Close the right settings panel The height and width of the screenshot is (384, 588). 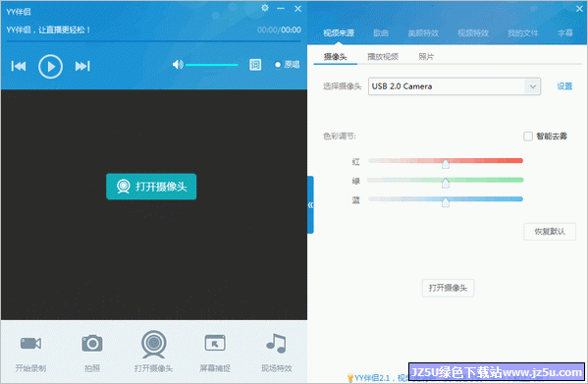(x=579, y=8)
